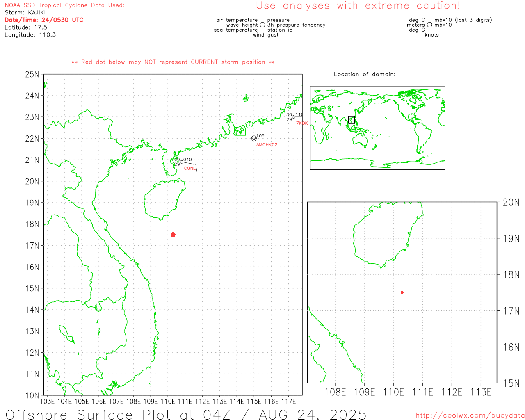Screen dimensions: 525x420
Task: Click the 18N label on inset map axis
Action: (511, 275)
